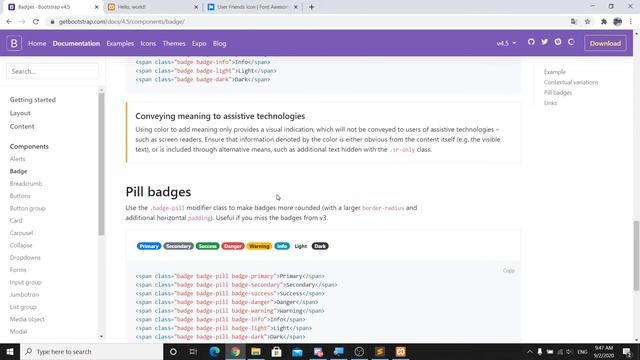Open Bootstrap Twitter icon in navbar

point(544,42)
